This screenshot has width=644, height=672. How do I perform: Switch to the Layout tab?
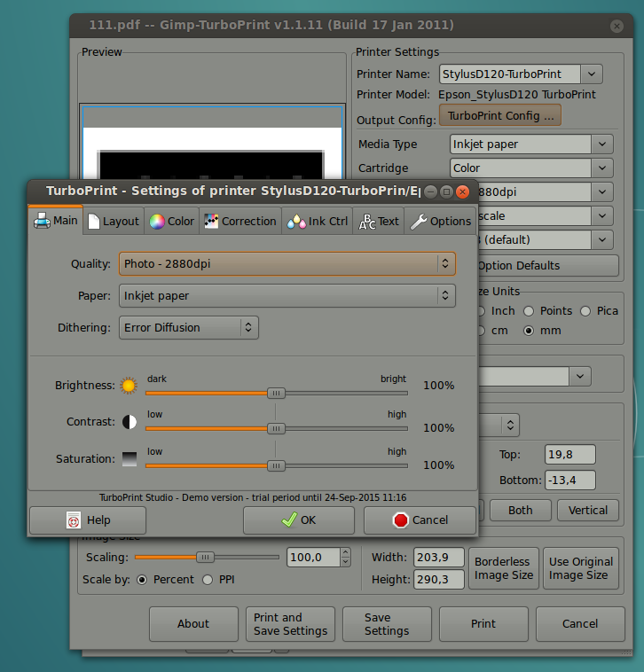(114, 221)
